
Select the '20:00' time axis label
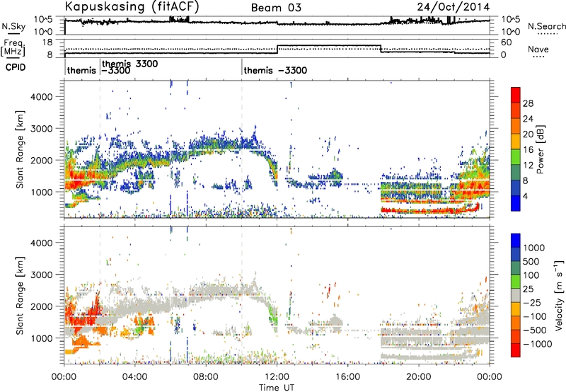(x=419, y=377)
